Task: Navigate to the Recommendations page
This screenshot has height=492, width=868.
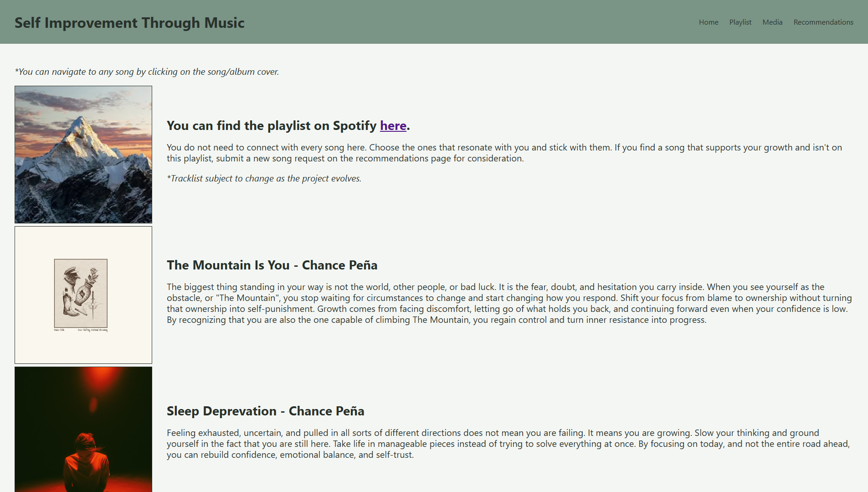Action: pyautogui.click(x=823, y=22)
